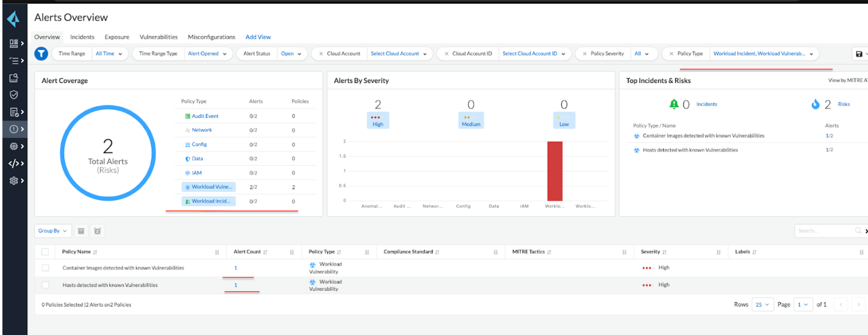Image resolution: width=868 pixels, height=335 pixels.
Task: Open the Policy Type filter dropdown
Action: click(x=763, y=53)
